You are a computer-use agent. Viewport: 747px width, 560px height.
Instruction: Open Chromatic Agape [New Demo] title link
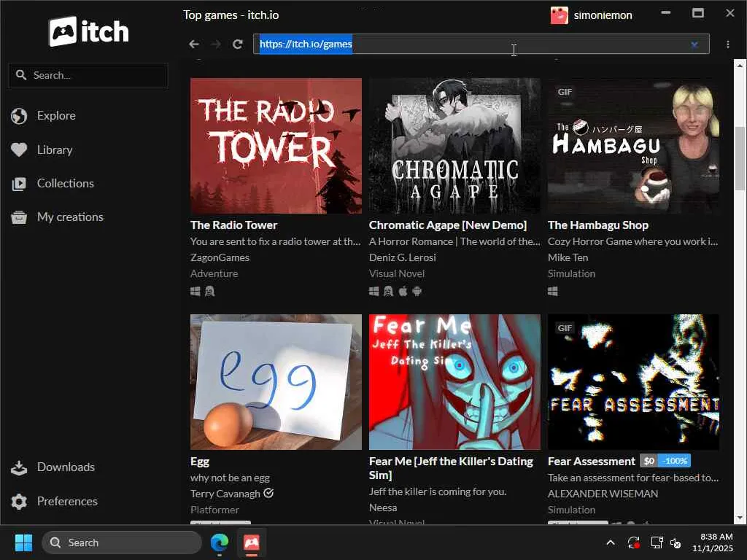coord(448,225)
